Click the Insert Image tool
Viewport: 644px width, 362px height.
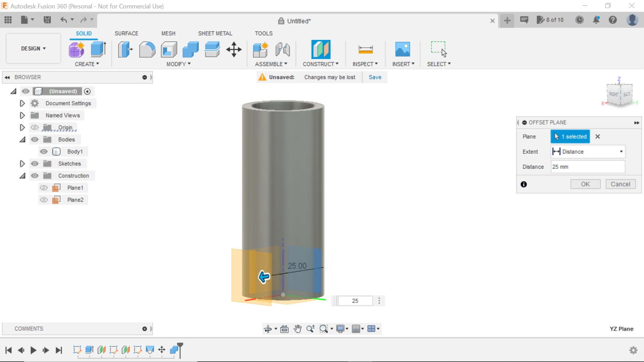click(x=402, y=49)
